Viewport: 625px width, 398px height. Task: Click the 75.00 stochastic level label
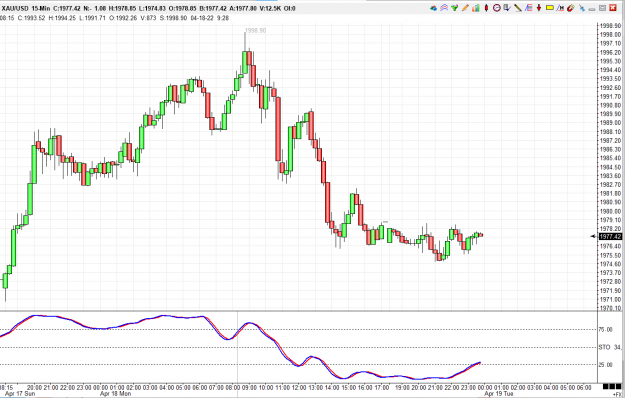[605, 329]
